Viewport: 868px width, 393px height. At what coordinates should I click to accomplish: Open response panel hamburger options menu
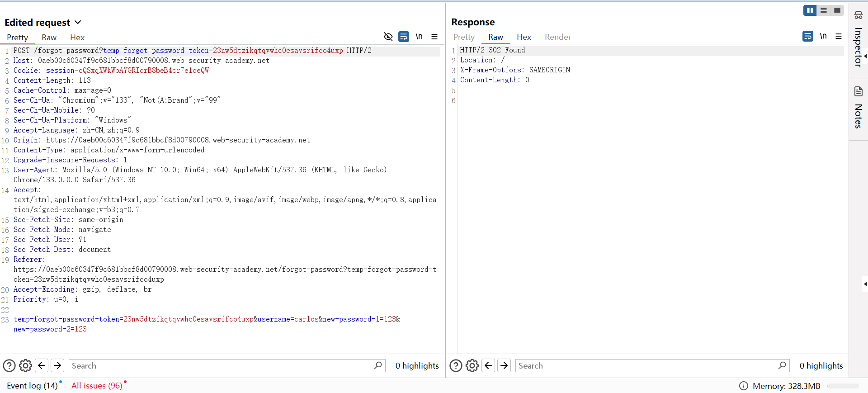coord(839,36)
